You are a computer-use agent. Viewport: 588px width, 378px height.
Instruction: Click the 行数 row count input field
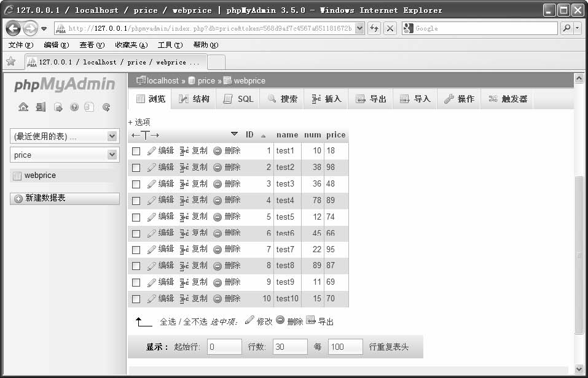click(290, 347)
